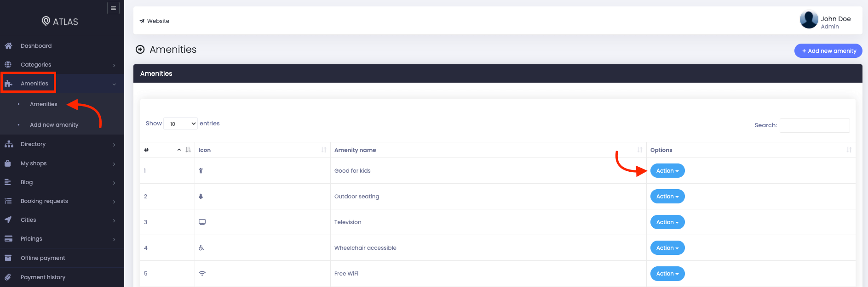Expand the Categories submenu chevron
The height and width of the screenshot is (287, 868).
[x=114, y=65]
